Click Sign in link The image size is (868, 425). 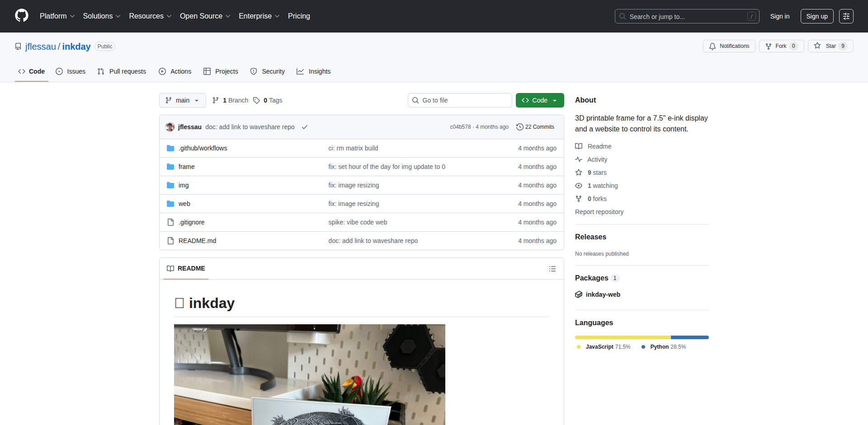coord(780,16)
